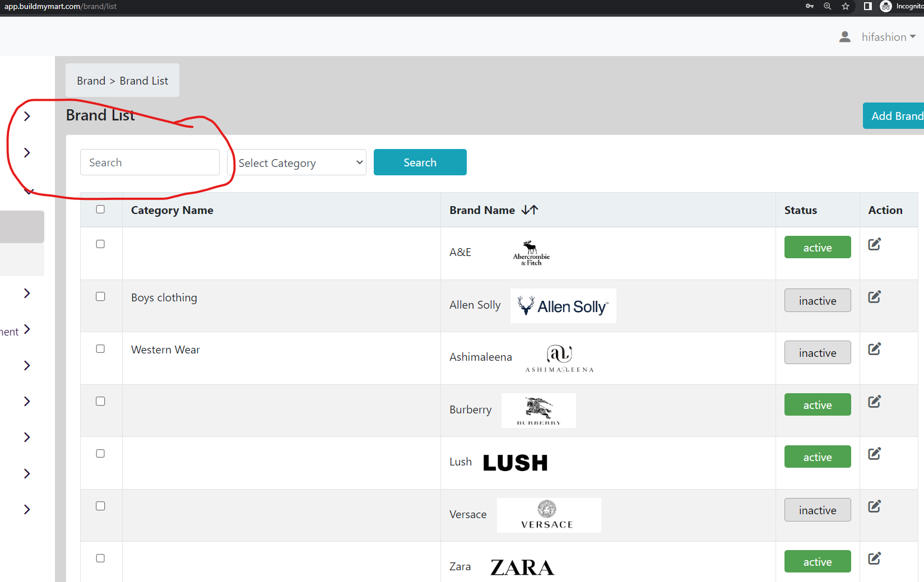
Task: Open the hifashion account dropdown
Action: point(888,37)
